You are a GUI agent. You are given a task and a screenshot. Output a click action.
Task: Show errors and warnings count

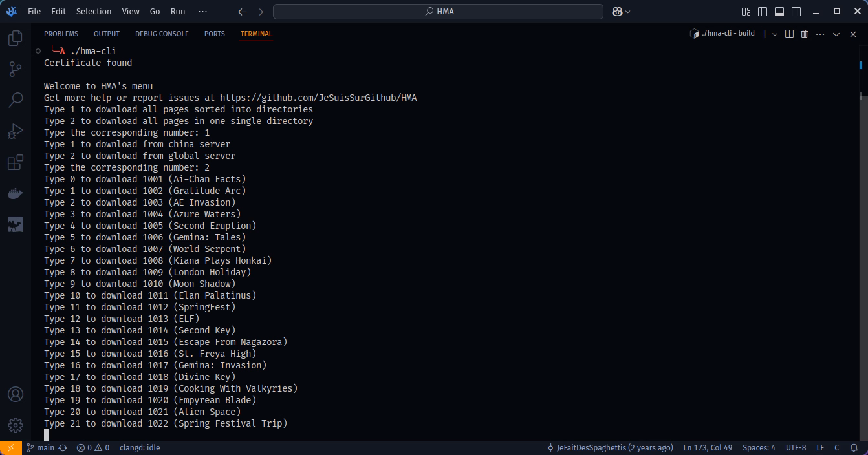(93, 447)
